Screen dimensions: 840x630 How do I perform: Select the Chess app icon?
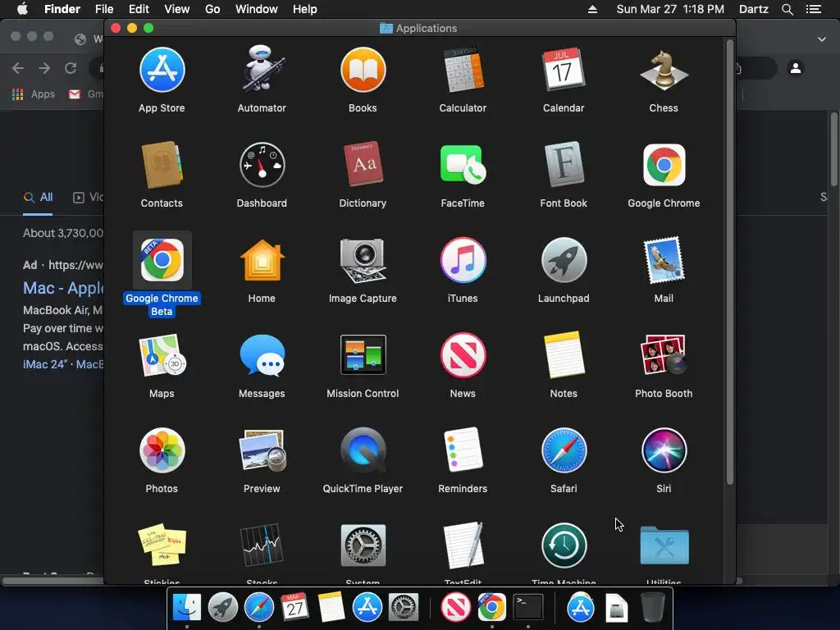coord(664,71)
